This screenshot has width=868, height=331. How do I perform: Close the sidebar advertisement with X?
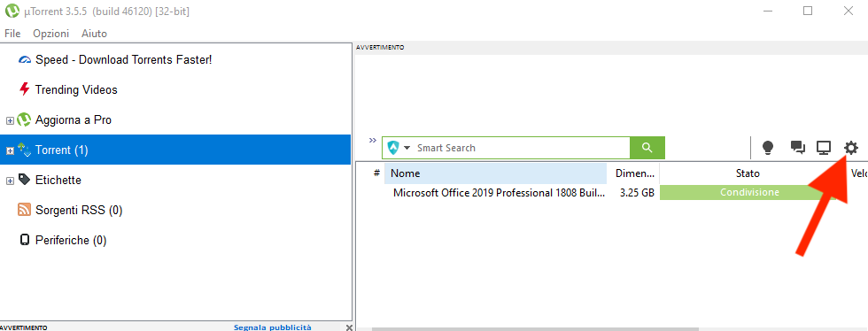pyautogui.click(x=349, y=327)
